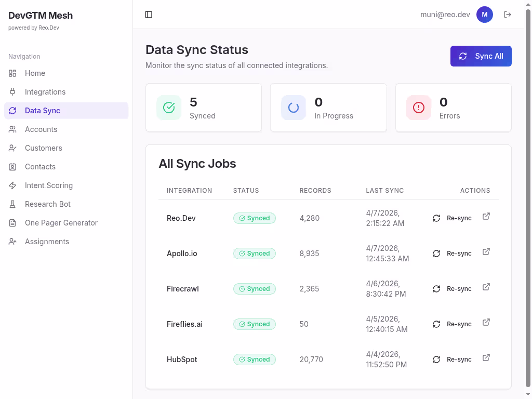The width and height of the screenshot is (532, 399).
Task: Click the Research Bot flask icon
Action: point(12,204)
